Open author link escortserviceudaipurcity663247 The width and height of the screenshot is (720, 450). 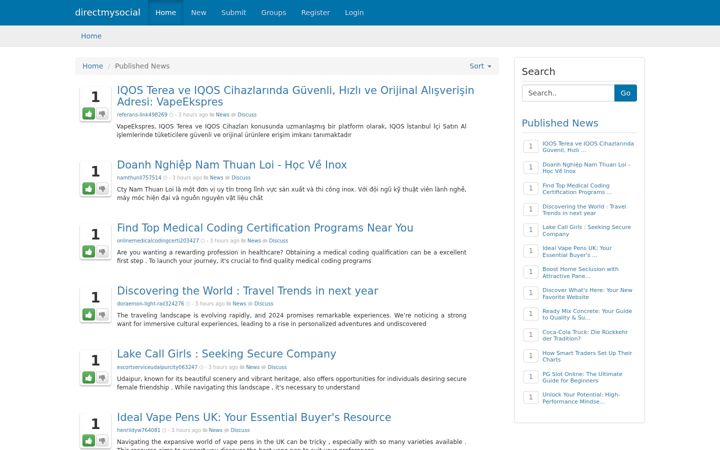pyautogui.click(x=157, y=367)
